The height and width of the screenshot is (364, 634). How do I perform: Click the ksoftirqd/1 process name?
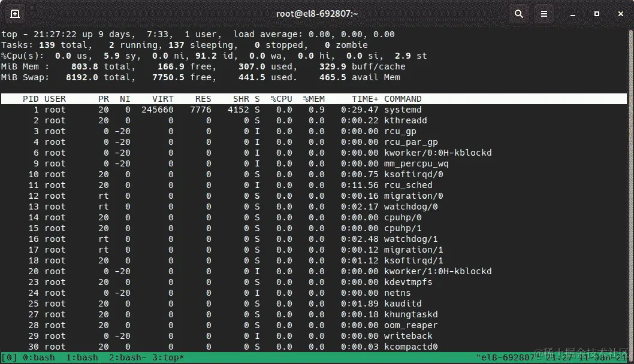coord(413,260)
